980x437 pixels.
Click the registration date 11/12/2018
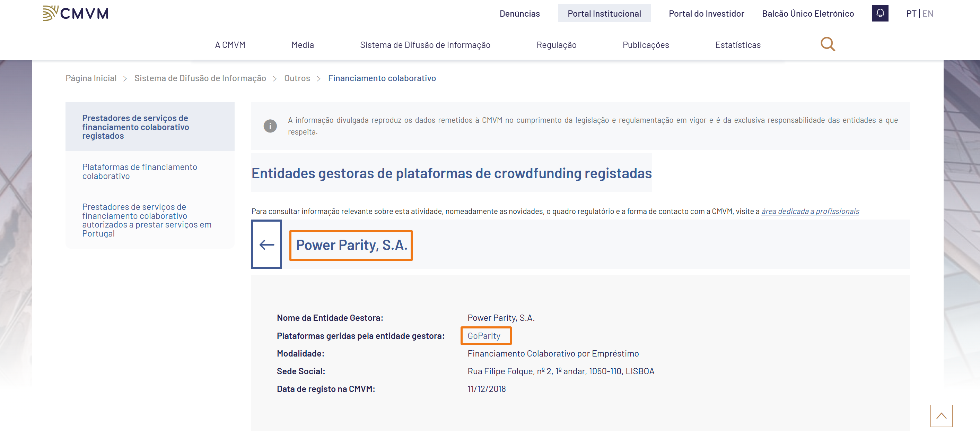[487, 389]
